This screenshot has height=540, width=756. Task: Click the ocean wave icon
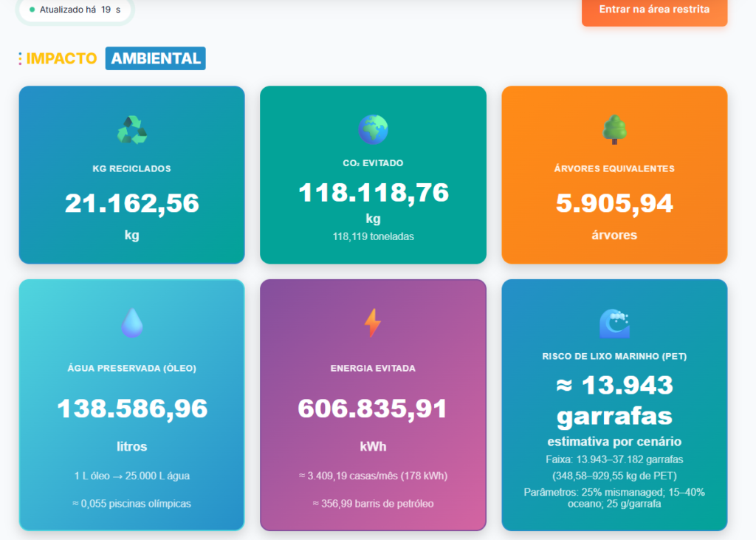point(614,323)
